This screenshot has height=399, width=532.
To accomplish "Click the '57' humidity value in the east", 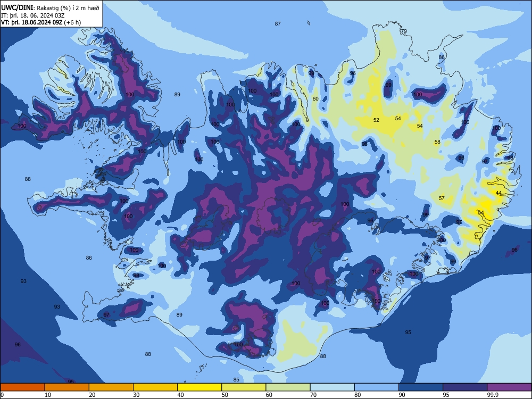I will [x=442, y=198].
